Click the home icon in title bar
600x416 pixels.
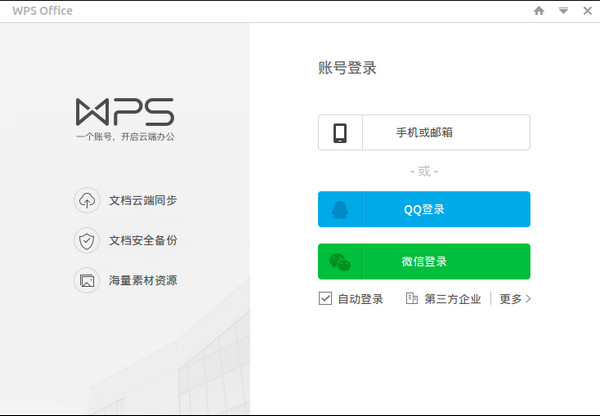click(x=539, y=11)
